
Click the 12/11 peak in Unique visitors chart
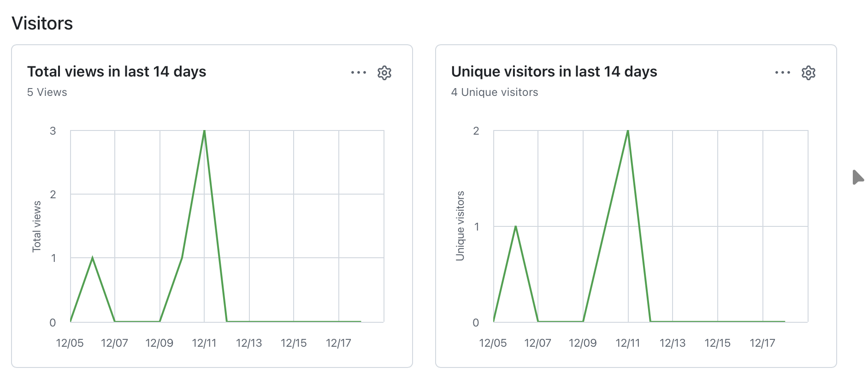click(x=628, y=131)
